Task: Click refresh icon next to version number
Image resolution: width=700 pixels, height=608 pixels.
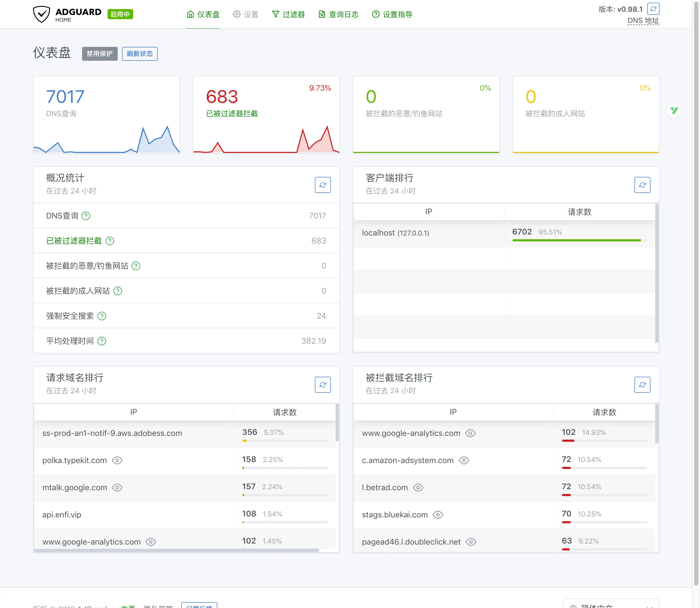Action: pyautogui.click(x=653, y=9)
